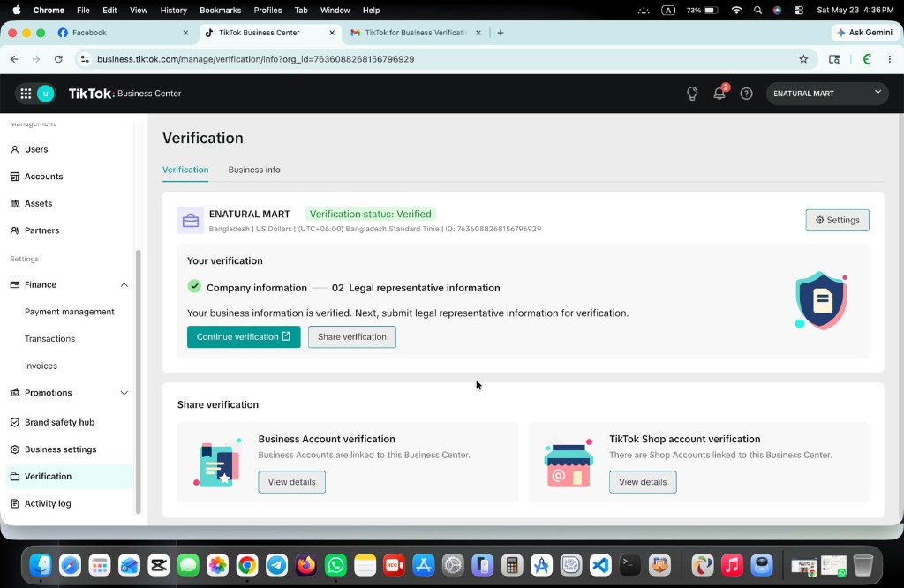
Task: Open Transactions under Finance
Action: (50, 339)
